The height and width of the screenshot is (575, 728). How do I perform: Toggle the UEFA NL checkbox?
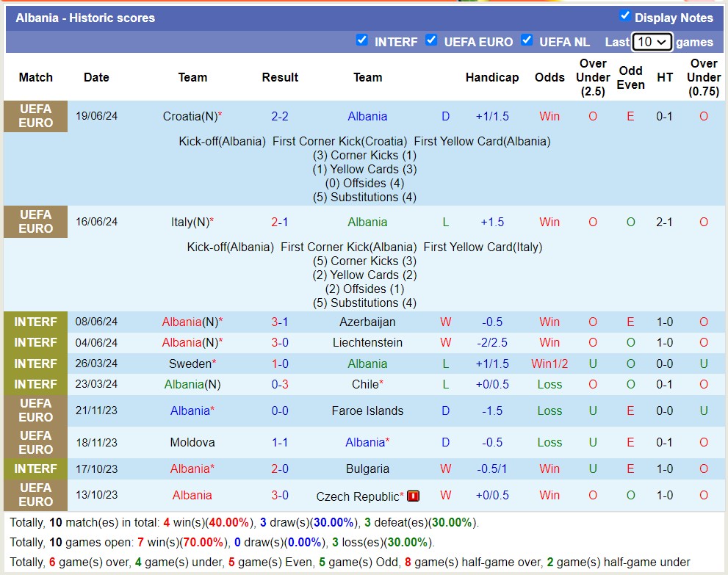coord(526,40)
